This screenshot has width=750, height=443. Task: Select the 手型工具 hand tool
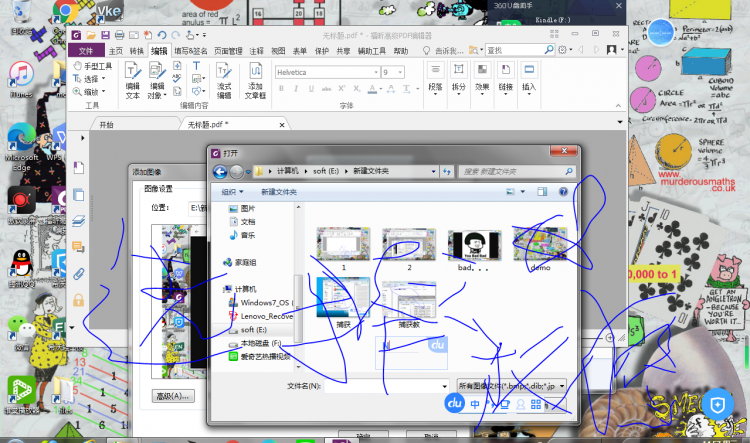coord(93,66)
